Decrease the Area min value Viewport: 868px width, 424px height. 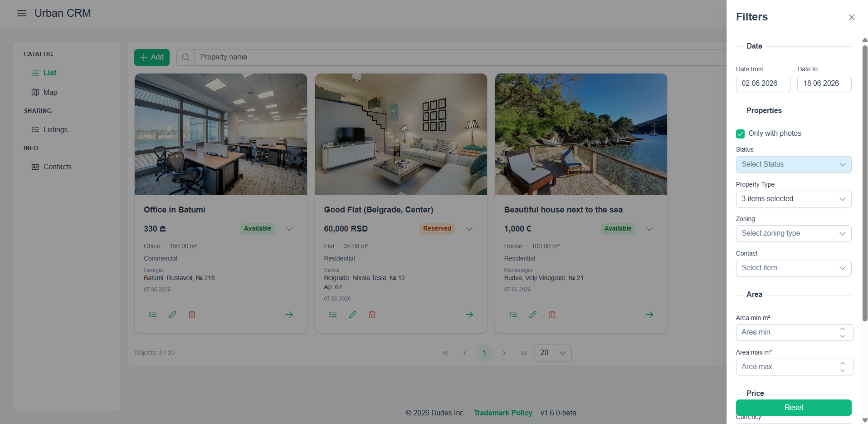point(842,336)
